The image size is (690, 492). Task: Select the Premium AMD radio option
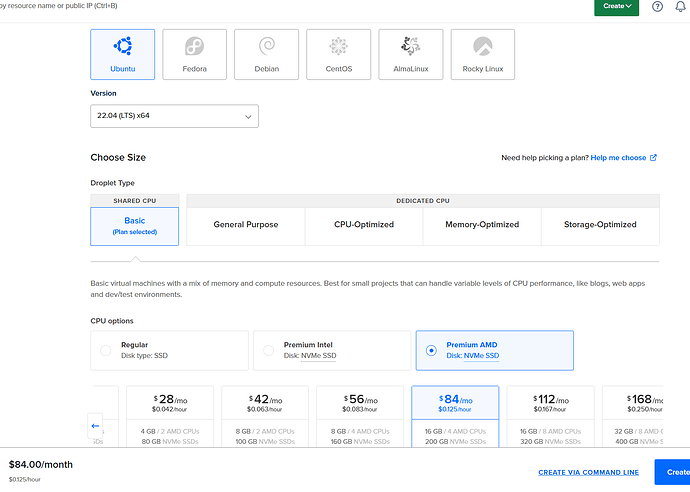click(x=431, y=350)
